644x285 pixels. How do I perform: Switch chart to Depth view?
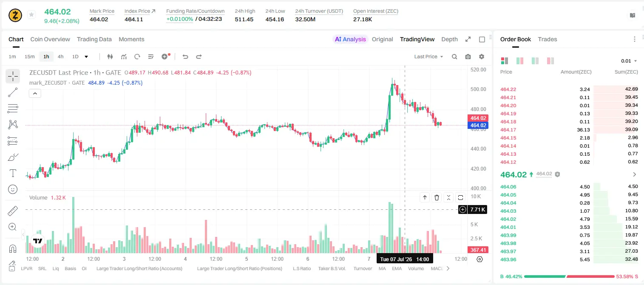point(449,39)
